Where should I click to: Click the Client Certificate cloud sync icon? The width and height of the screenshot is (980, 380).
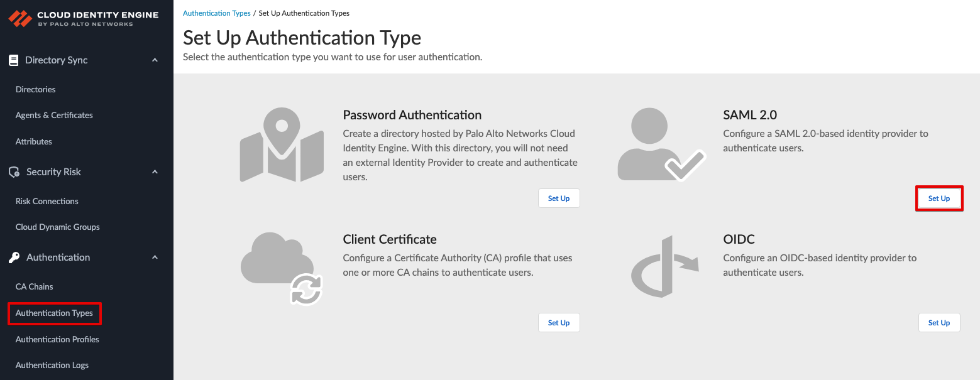[282, 269]
